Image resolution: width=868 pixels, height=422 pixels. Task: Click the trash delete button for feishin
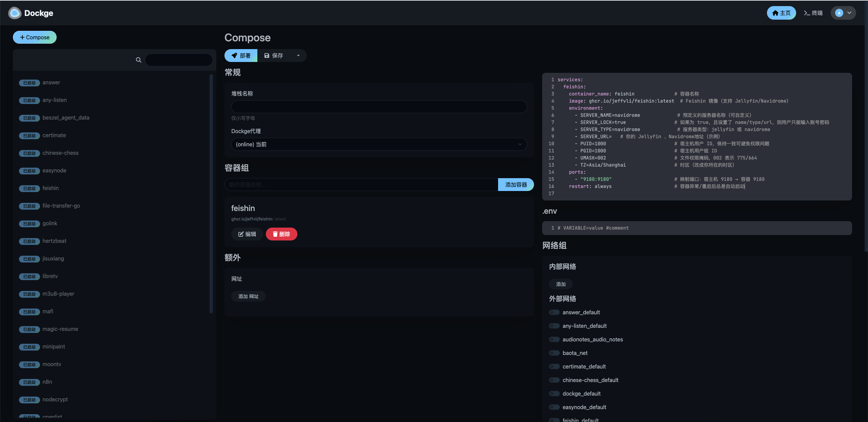[281, 234]
